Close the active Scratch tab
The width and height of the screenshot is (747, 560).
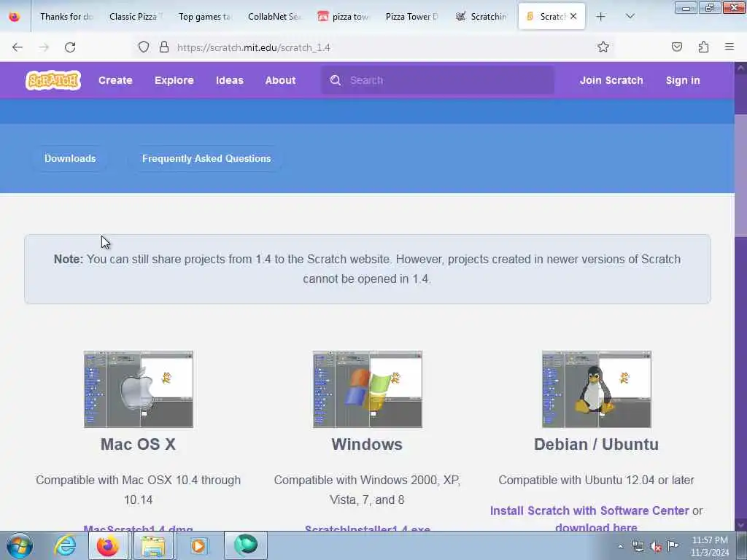573,16
